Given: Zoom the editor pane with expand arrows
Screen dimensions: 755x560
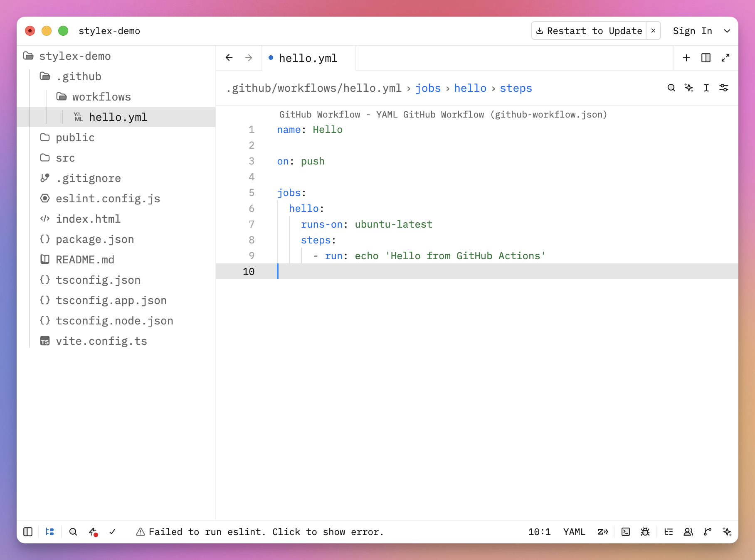Looking at the screenshot, I should tap(725, 58).
